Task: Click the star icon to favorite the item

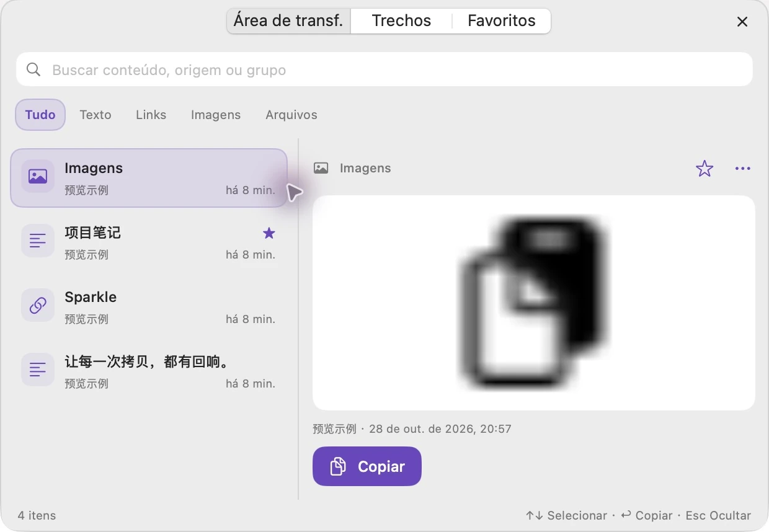Action: coord(705,168)
